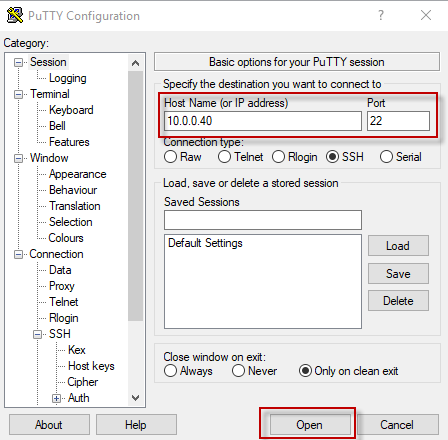Close the PuTTY Configuration dialog
Screen dimensions: 448x440
426,15
